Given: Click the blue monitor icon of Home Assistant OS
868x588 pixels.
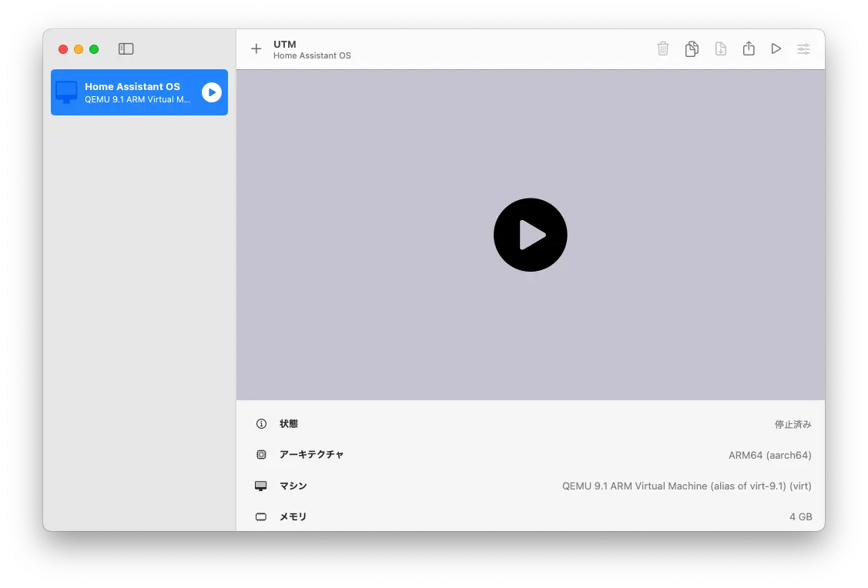Looking at the screenshot, I should [66, 92].
